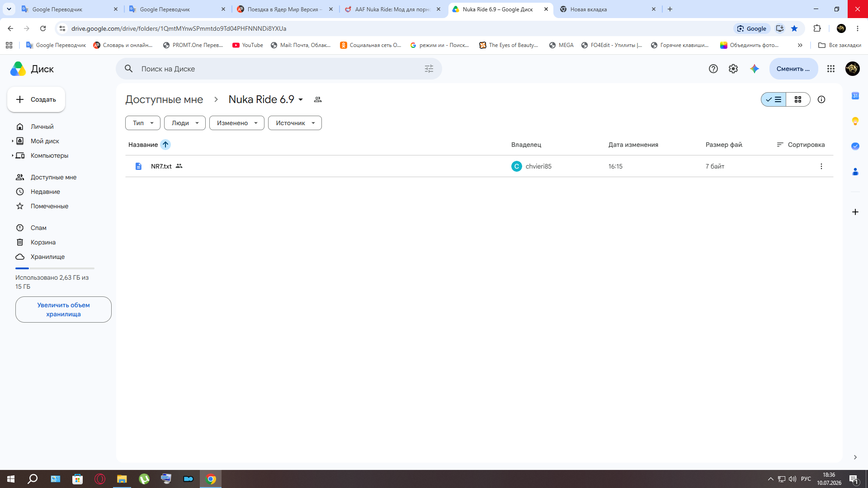
Task: Expand the Мой диск tree
Action: point(12,141)
